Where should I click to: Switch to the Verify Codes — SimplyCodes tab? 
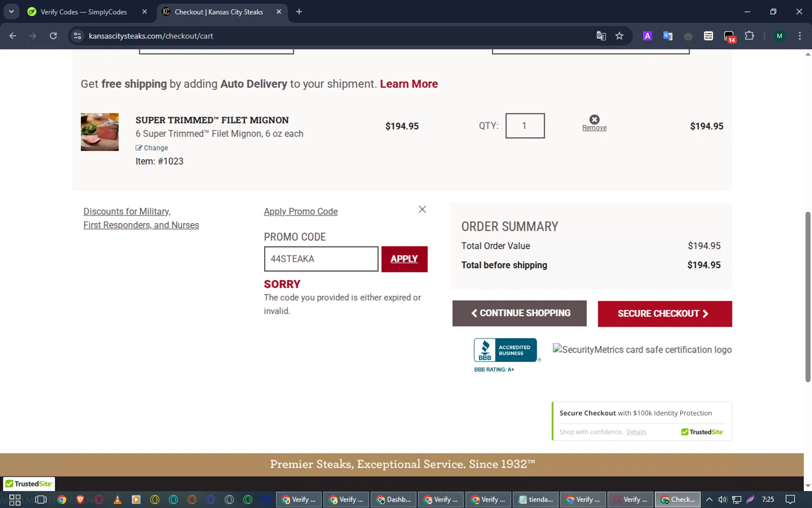(x=83, y=12)
